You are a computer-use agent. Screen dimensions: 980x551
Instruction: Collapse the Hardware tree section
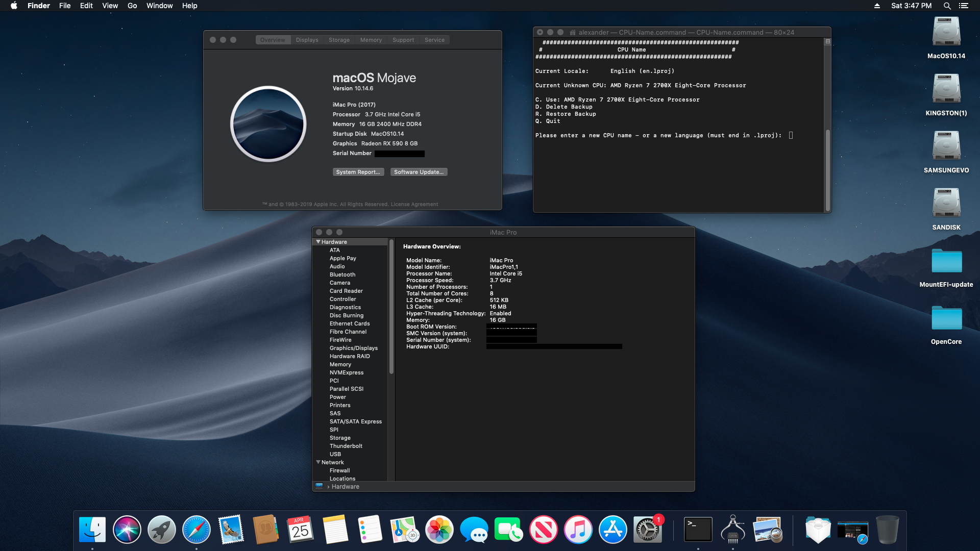point(318,242)
